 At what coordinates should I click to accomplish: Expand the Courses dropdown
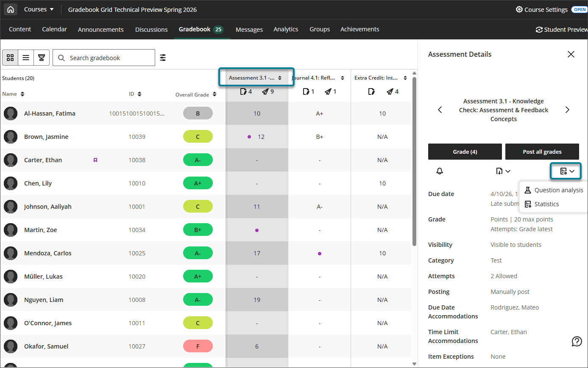(39, 9)
